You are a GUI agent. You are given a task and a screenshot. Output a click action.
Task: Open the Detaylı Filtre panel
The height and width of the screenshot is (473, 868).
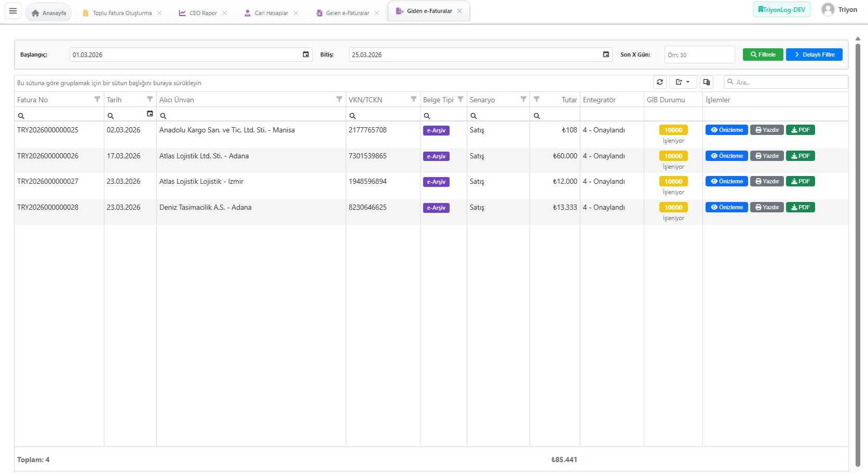pos(813,55)
